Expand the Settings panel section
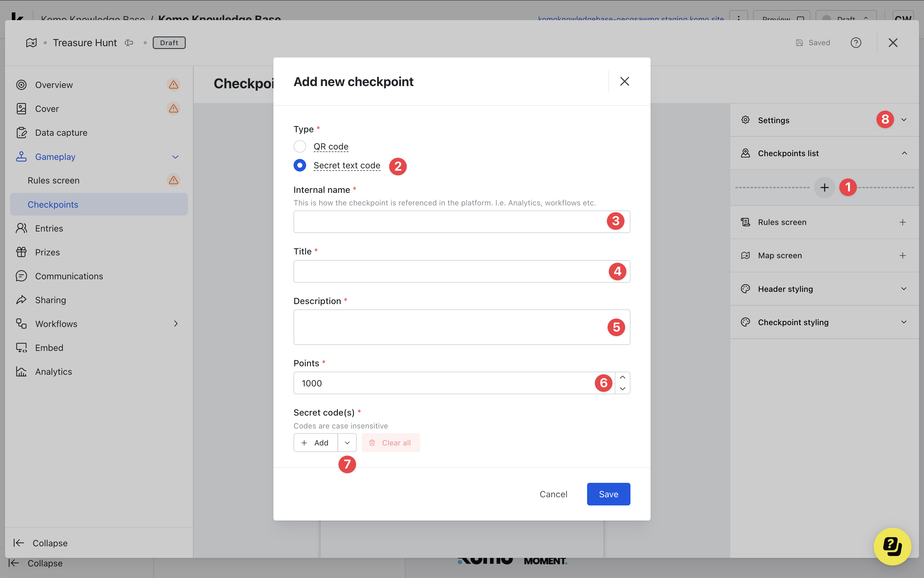This screenshot has width=924, height=578. pos(904,120)
